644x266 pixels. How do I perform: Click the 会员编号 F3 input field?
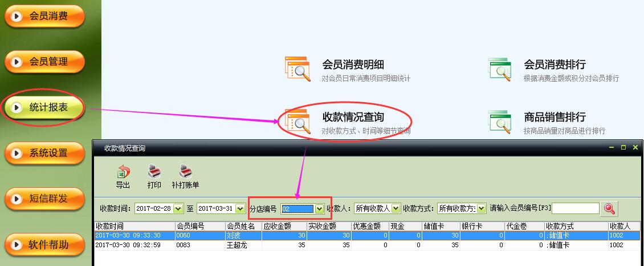576,208
